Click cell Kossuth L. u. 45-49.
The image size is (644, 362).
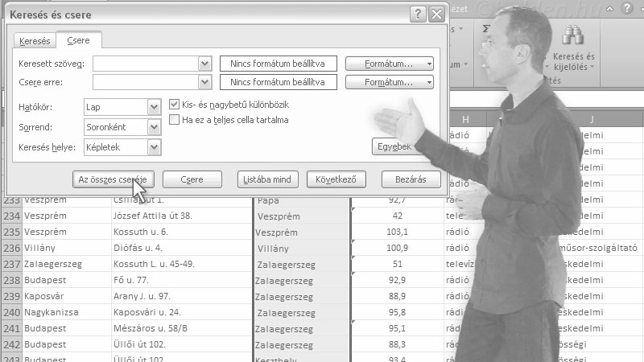[182, 264]
